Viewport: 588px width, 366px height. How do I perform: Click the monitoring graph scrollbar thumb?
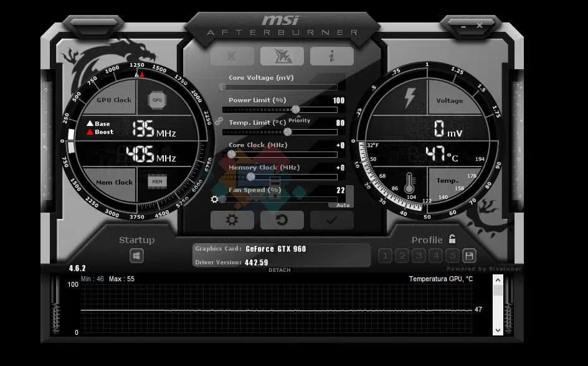coord(498,291)
